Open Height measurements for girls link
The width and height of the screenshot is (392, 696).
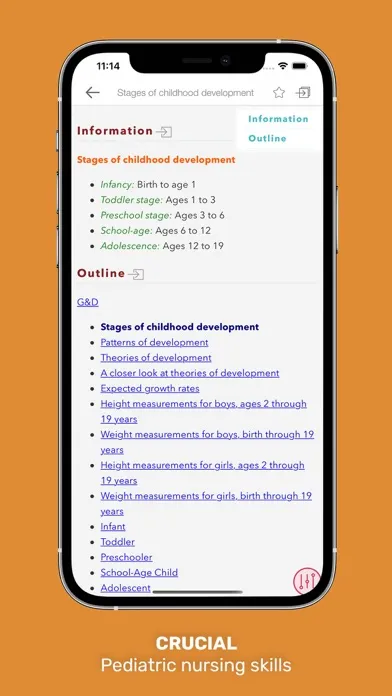(x=202, y=473)
